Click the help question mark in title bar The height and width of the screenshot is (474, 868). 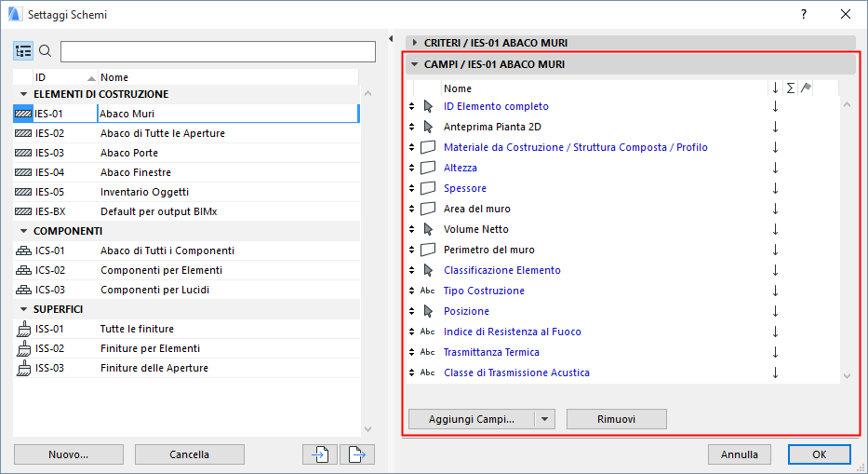(x=804, y=14)
